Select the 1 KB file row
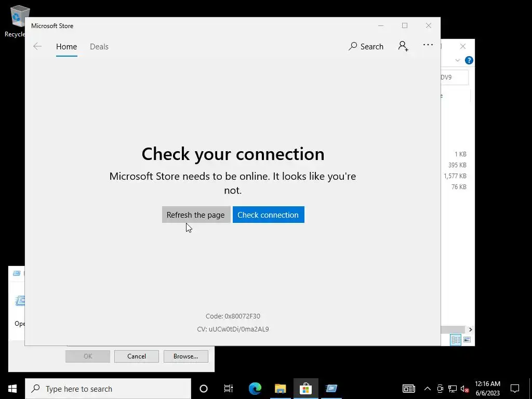Screen dimensions: 532x399 point(460,154)
